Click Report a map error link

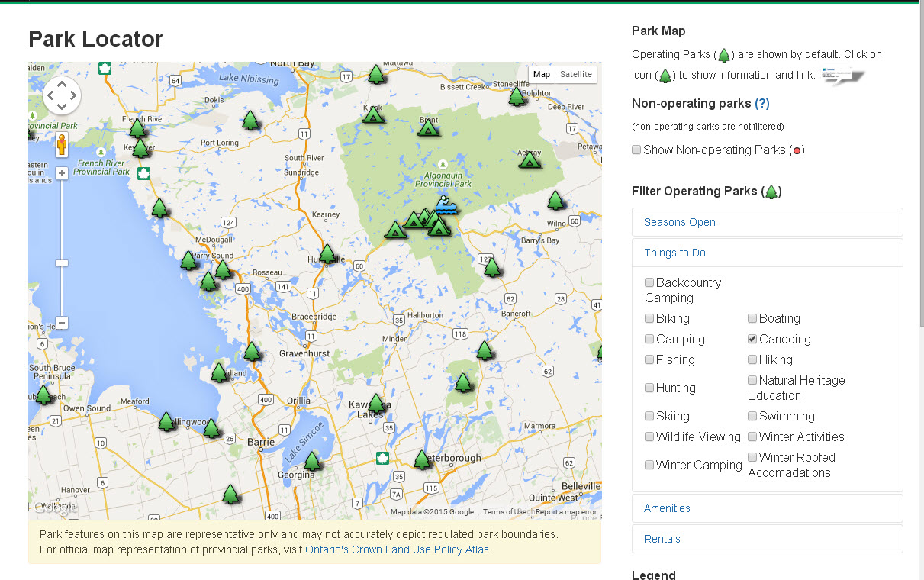coord(566,512)
